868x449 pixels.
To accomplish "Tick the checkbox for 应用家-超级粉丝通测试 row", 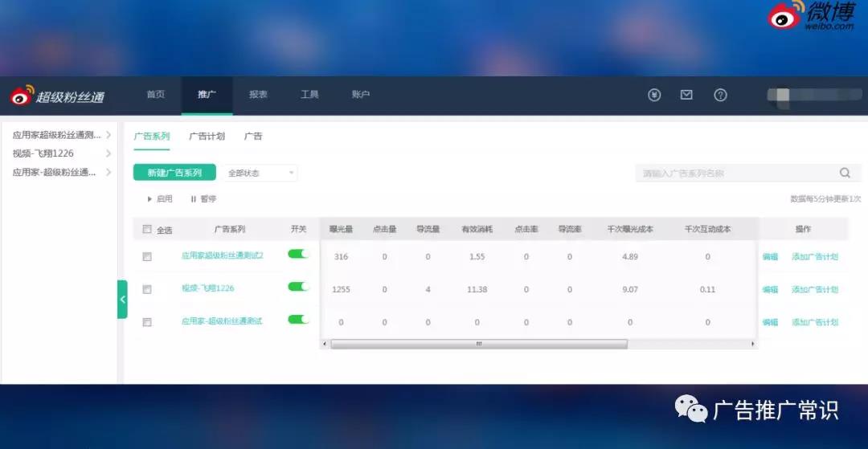I will [x=147, y=322].
